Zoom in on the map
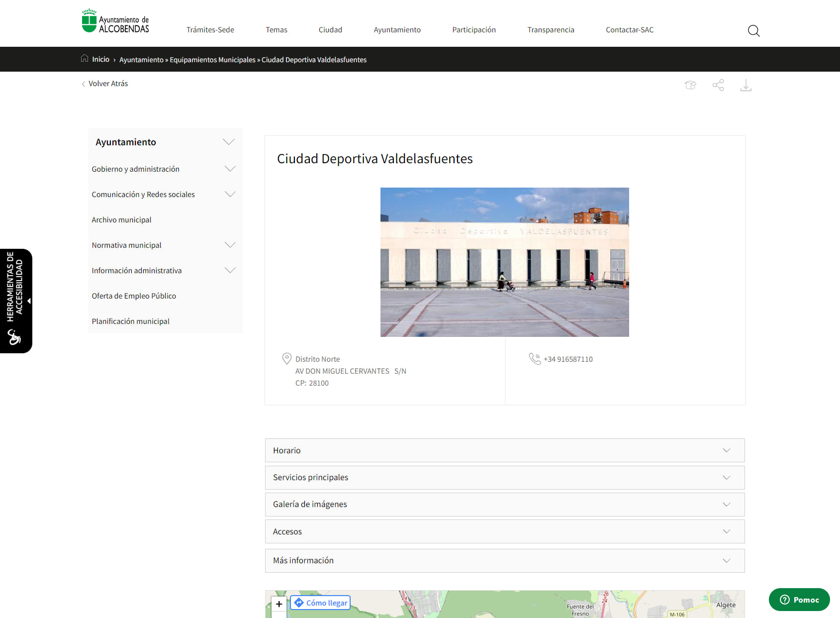This screenshot has height=618, width=840. (x=279, y=604)
